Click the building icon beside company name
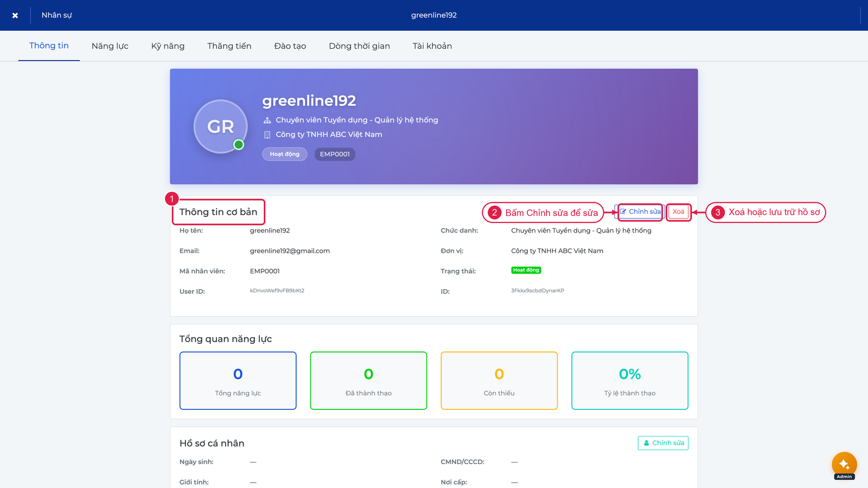 [267, 135]
